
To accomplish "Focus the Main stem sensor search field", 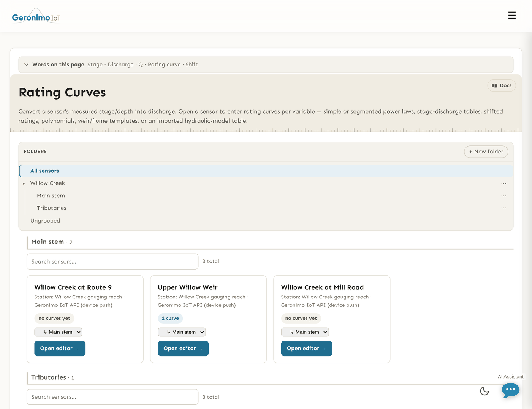I will click(112, 262).
